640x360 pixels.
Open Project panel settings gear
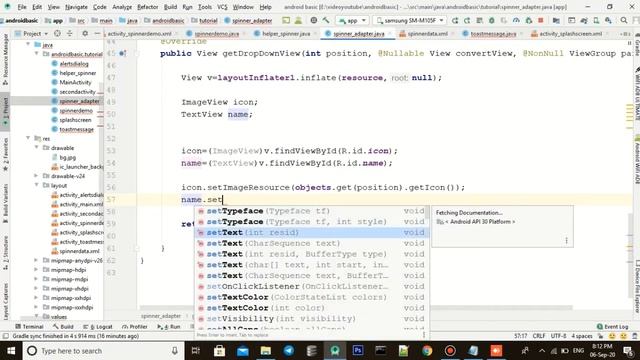click(85, 33)
